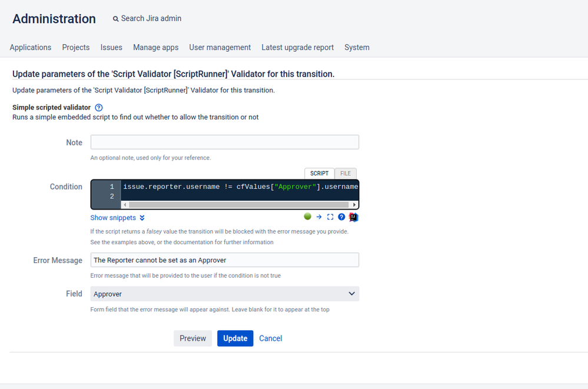
Task: Click the magnifier in Search Jira admin
Action: [x=115, y=18]
